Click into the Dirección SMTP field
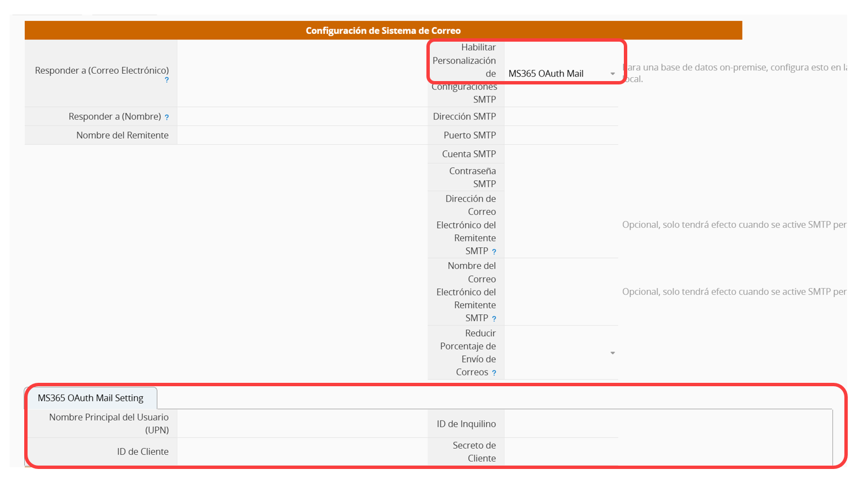 (561, 117)
